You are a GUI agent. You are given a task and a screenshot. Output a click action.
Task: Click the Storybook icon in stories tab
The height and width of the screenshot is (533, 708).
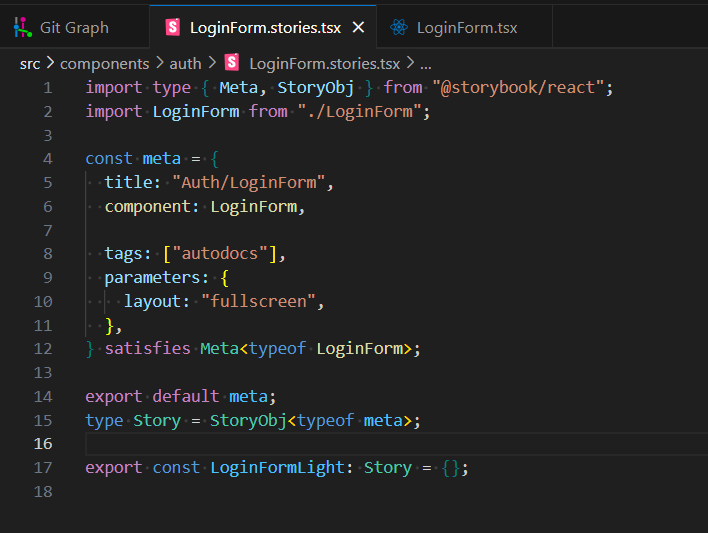[173, 28]
